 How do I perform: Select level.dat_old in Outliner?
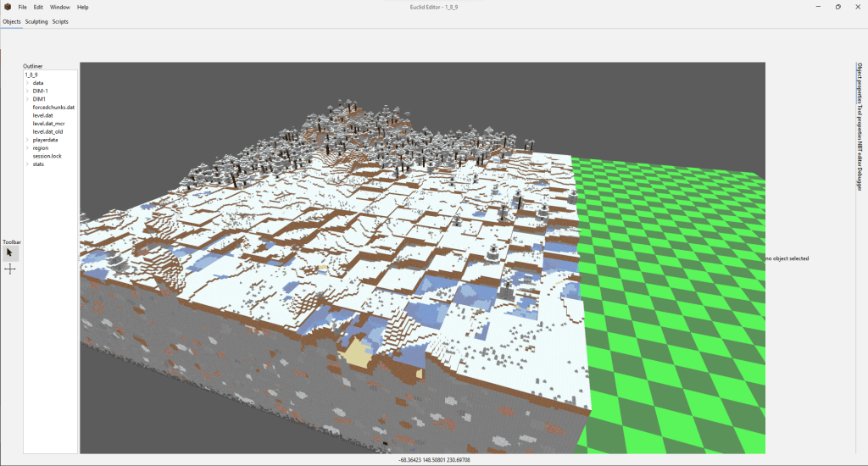(47, 131)
